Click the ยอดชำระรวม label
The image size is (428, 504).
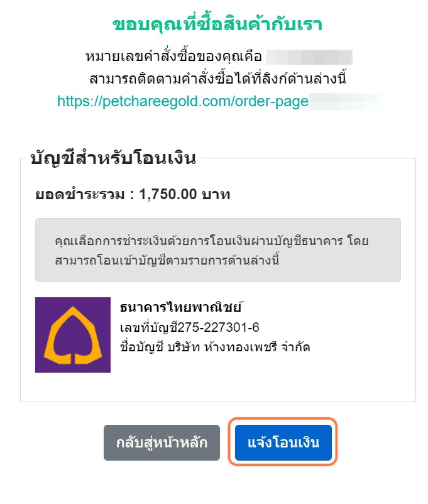(x=80, y=194)
